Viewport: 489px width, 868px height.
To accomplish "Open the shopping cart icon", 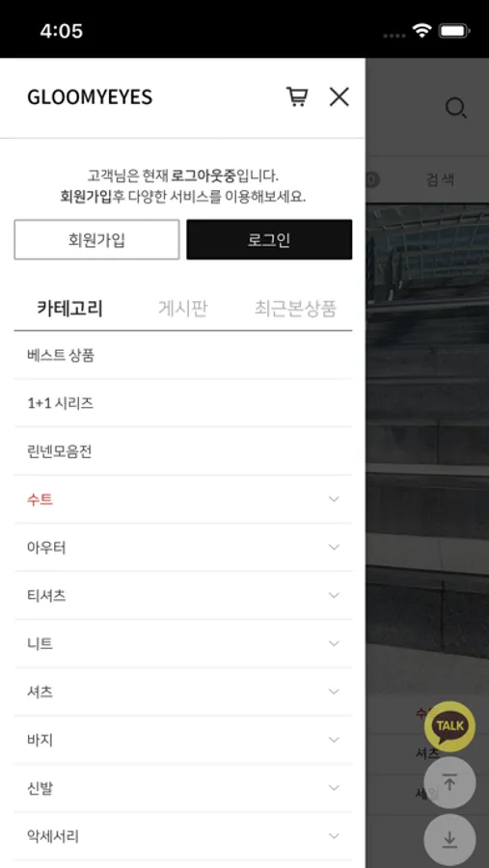I will point(297,96).
